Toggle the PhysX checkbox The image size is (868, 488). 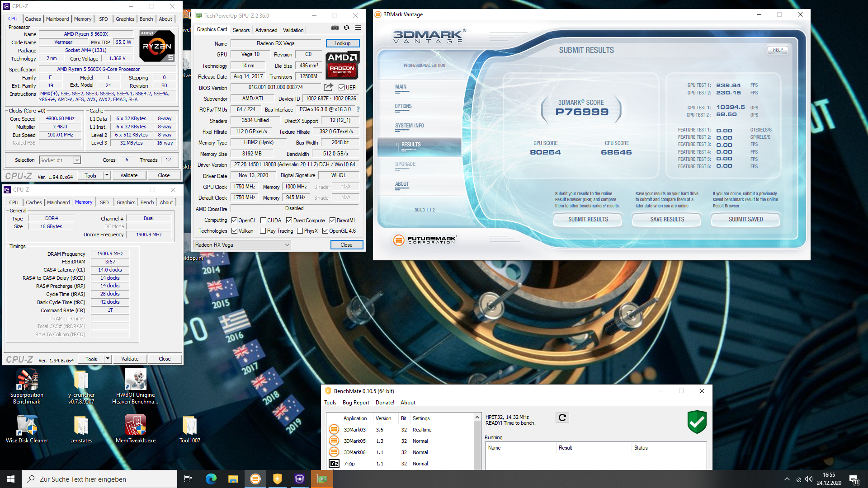pos(300,231)
